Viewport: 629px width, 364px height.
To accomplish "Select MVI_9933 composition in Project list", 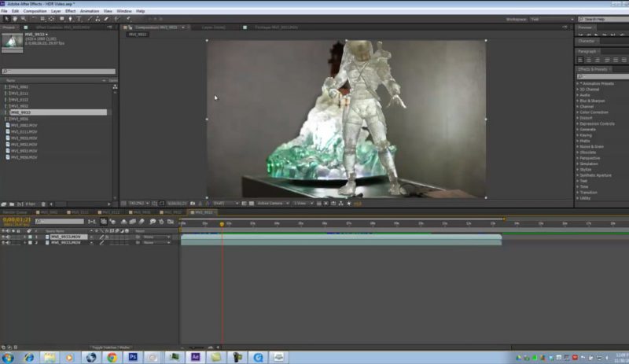I will 20,112.
